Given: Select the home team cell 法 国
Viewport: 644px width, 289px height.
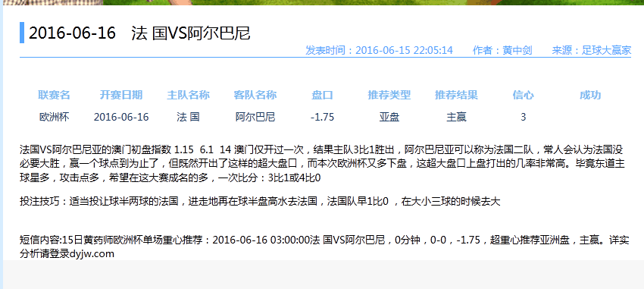Looking at the screenshot, I should 188,117.
